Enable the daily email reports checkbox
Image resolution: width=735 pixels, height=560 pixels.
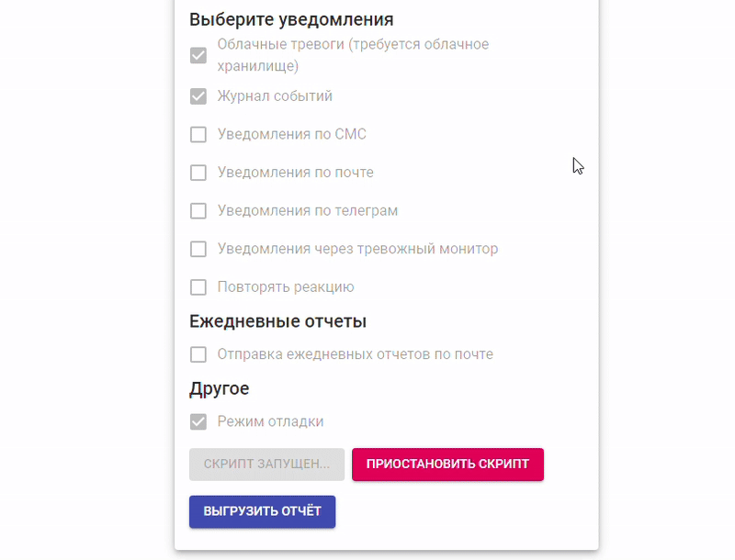click(x=198, y=354)
